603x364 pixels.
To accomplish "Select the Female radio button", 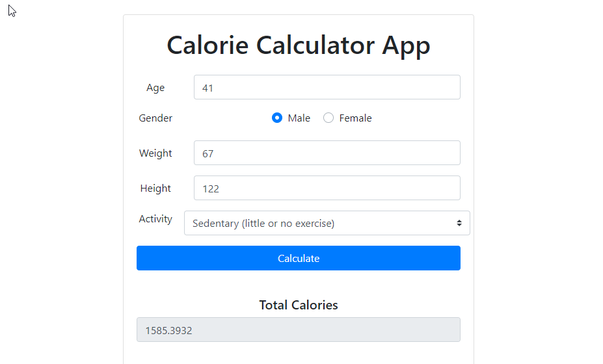I will coord(328,118).
